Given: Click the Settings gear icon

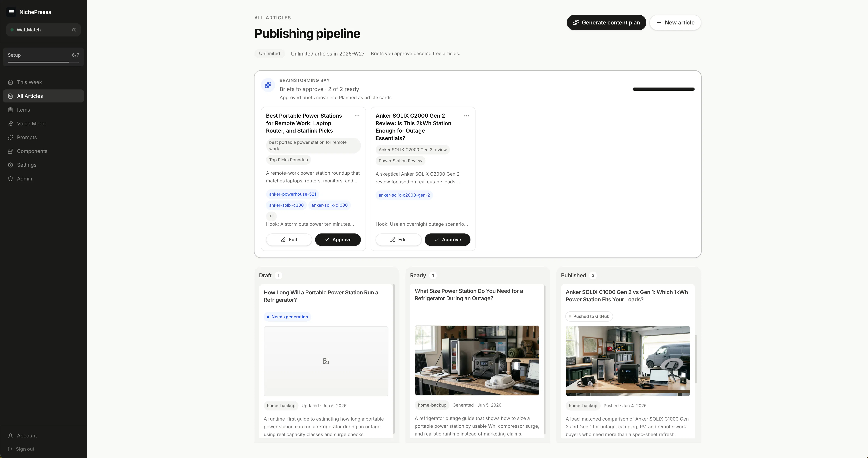Looking at the screenshot, I should coord(10,165).
